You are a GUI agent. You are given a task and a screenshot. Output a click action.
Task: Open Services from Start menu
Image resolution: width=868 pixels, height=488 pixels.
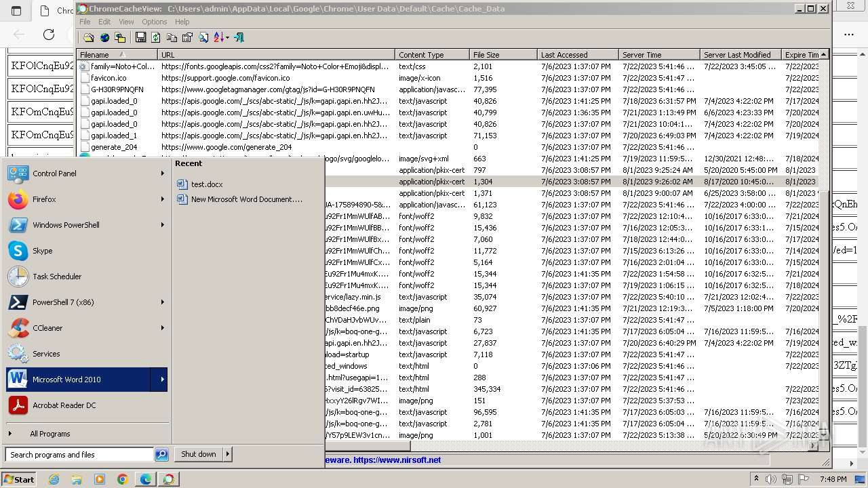pos(87,354)
